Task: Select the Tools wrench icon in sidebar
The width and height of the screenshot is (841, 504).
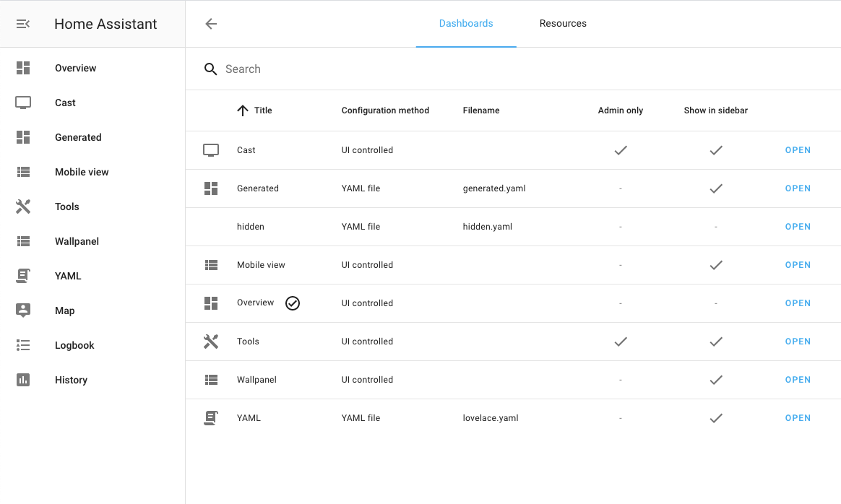Action: click(23, 207)
